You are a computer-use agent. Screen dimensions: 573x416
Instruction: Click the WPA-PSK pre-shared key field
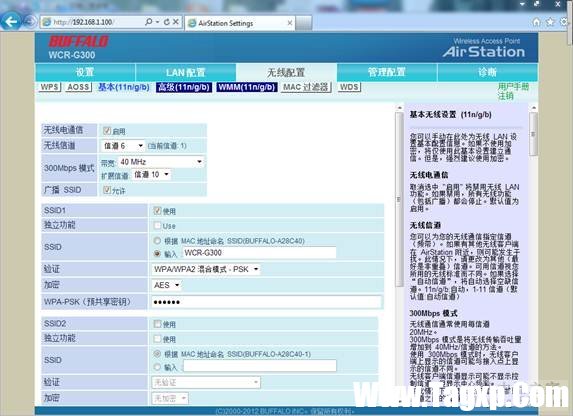click(x=266, y=302)
